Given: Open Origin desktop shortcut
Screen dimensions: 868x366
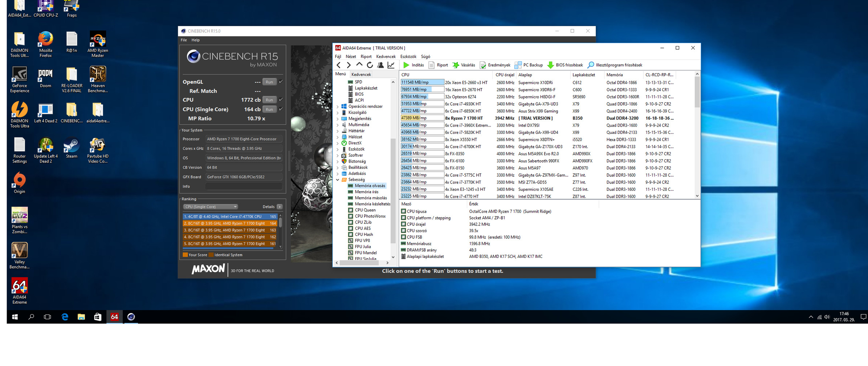Looking at the screenshot, I should point(19,183).
